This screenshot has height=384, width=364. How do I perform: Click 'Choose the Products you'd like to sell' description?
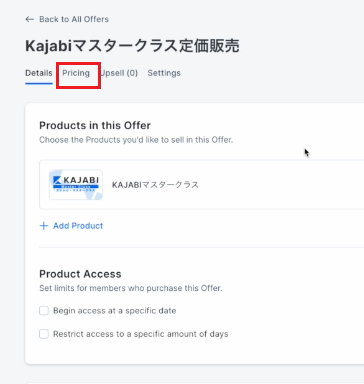(x=136, y=140)
